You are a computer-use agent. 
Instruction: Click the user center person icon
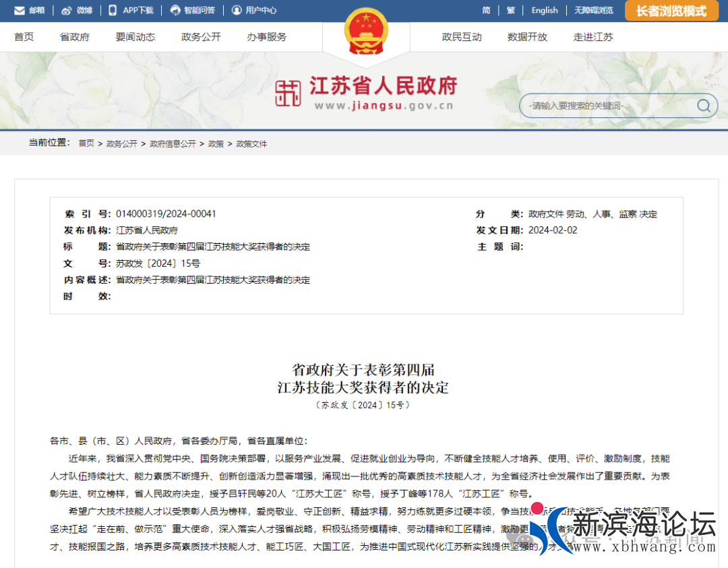pyautogui.click(x=237, y=11)
